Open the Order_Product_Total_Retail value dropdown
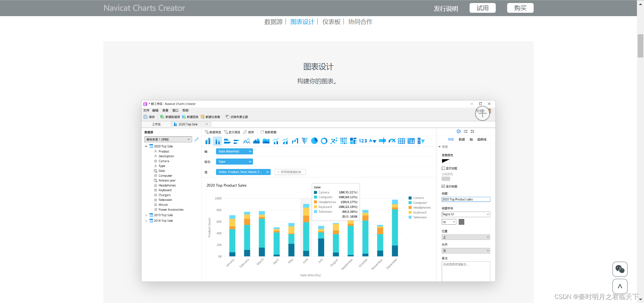This screenshot has height=303, width=644. (x=243, y=172)
